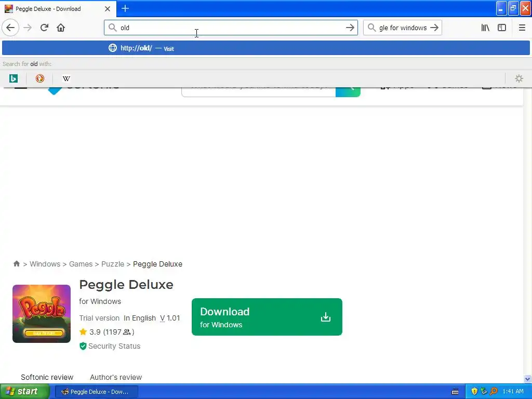Screen dimensions: 532x399
Task: Click the V 1.01 version label
Action: coord(170,318)
